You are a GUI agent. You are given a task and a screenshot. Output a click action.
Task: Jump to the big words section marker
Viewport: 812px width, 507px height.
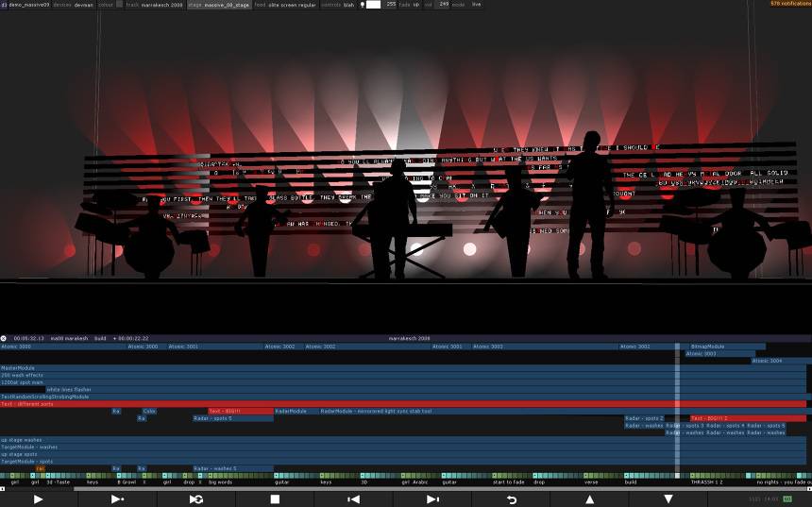(220, 482)
